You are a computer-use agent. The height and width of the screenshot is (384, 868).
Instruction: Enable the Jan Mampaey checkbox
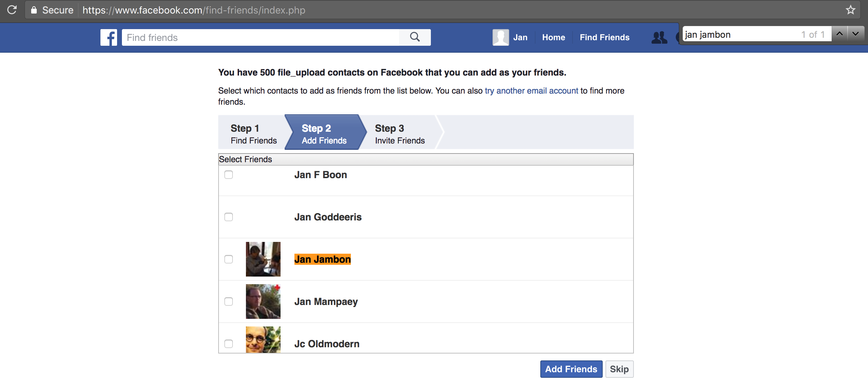229,302
